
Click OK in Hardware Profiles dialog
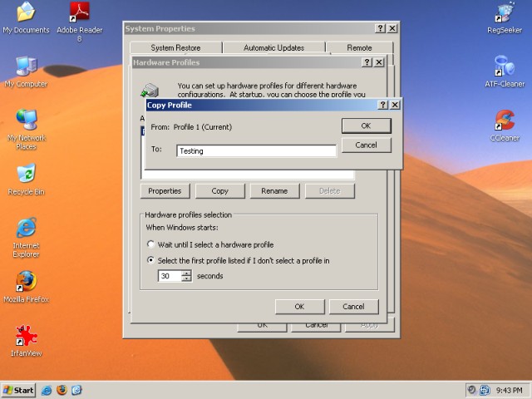tap(299, 307)
